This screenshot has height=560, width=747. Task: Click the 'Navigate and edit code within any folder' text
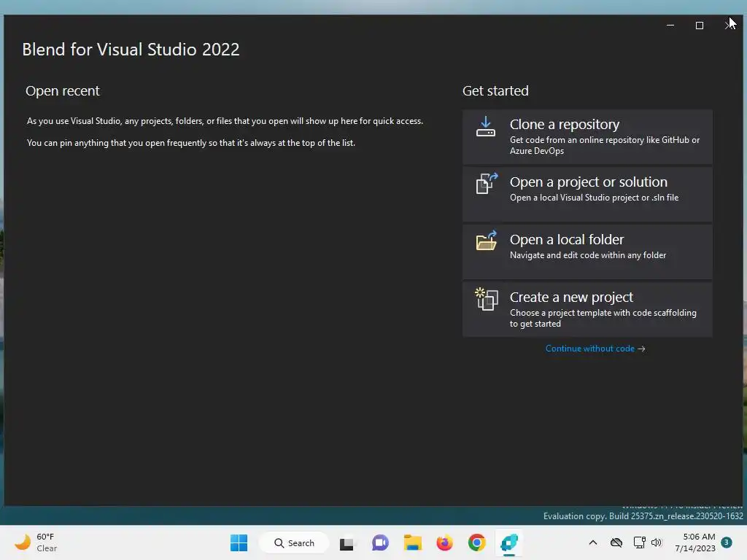[588, 255]
